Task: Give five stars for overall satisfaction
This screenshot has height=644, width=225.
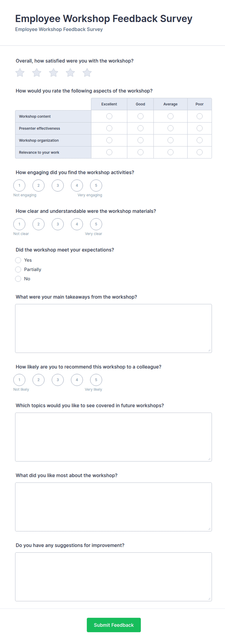Action: click(87, 73)
